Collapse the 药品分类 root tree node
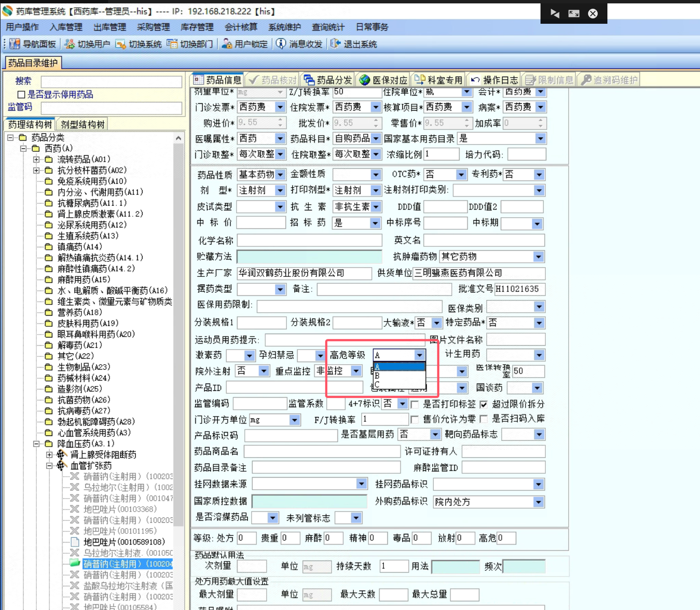 [10, 138]
